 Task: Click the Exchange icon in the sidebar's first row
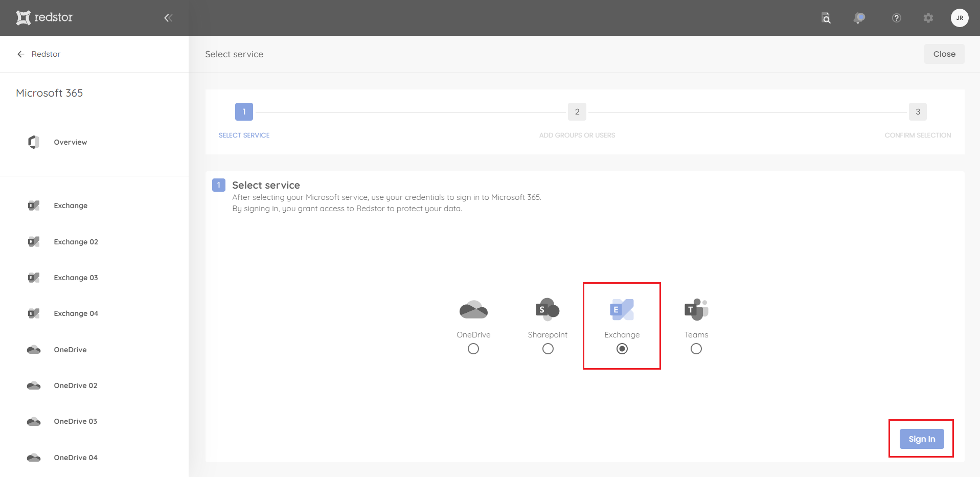point(34,206)
